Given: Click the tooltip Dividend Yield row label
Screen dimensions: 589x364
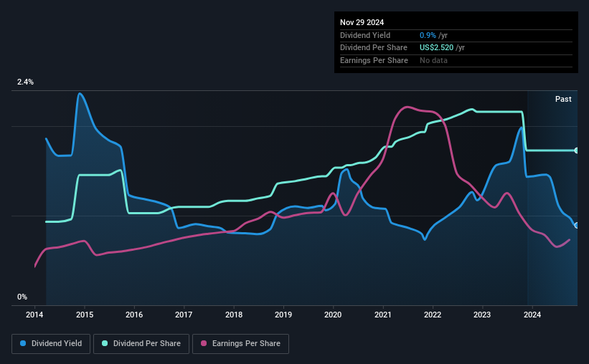Looking at the screenshot, I should tap(365, 35).
